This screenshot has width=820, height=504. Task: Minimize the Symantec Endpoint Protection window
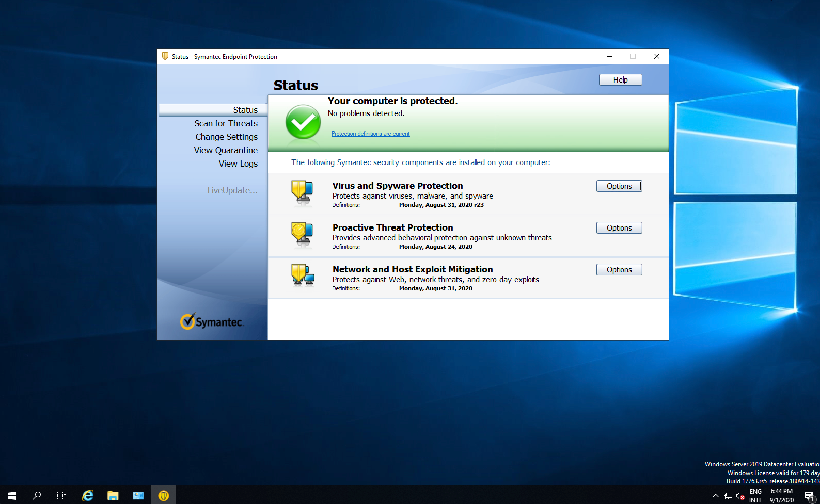click(610, 56)
